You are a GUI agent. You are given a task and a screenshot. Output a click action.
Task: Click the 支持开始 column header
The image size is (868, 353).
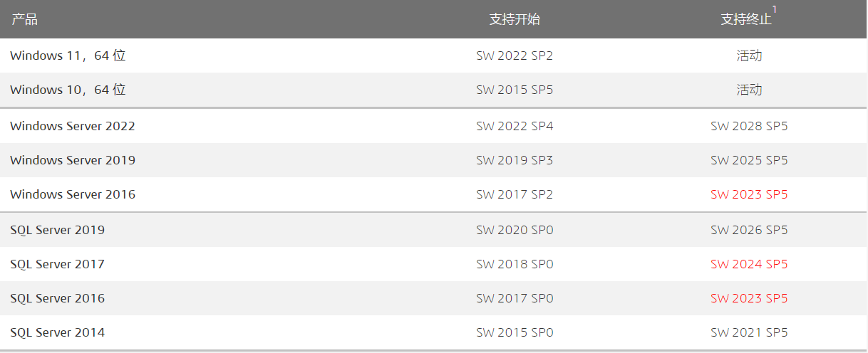[x=515, y=20]
